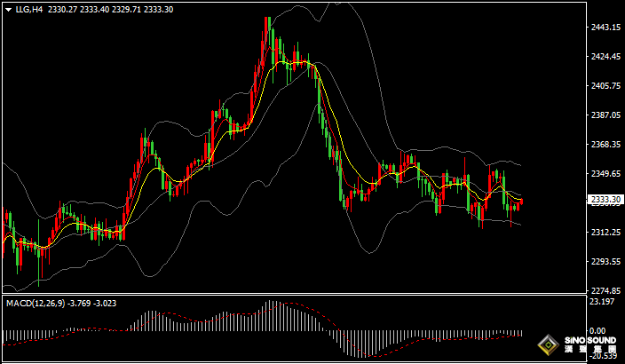The height and width of the screenshot is (364, 625).
Task: Click the 2405.75 level on price scale
Action: pyautogui.click(x=604, y=86)
